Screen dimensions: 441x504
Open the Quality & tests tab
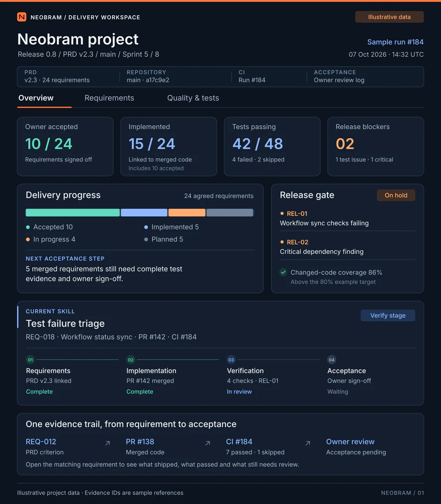pyautogui.click(x=193, y=98)
